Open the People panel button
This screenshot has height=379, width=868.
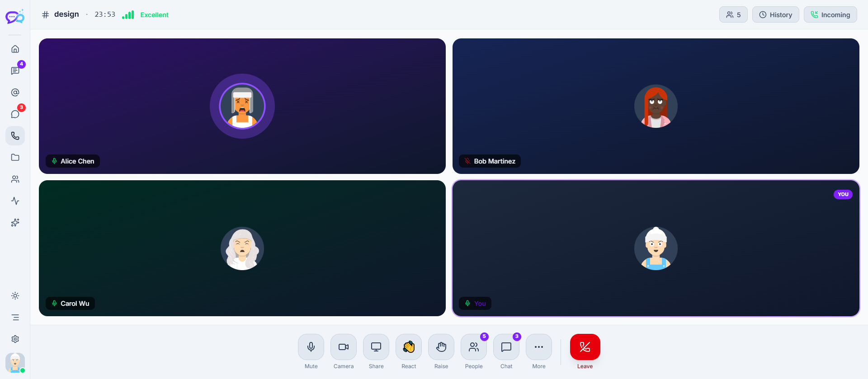pos(474,347)
